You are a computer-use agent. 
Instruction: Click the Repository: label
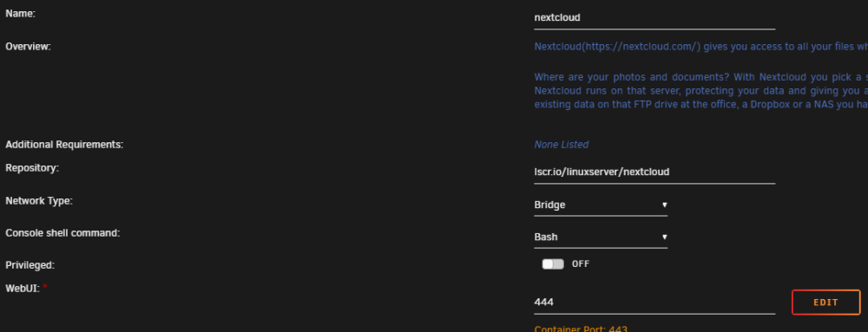tap(32, 168)
